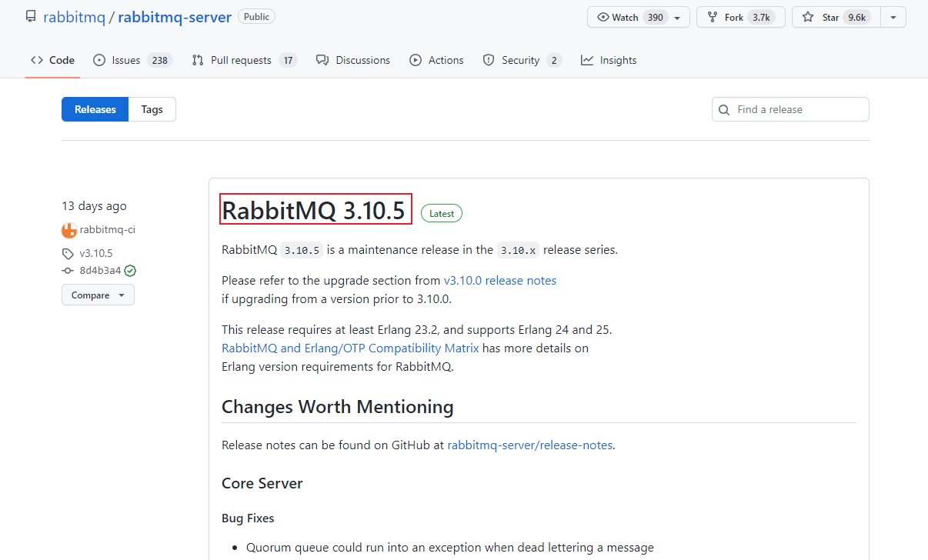This screenshot has height=560, width=928.
Task: Open commit 8d4b3a4
Action: pyautogui.click(x=100, y=271)
